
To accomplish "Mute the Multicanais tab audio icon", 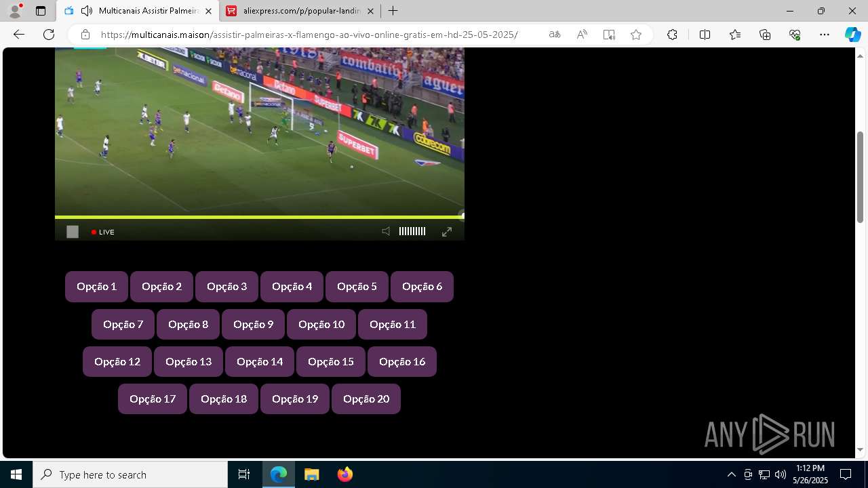I will [x=87, y=11].
